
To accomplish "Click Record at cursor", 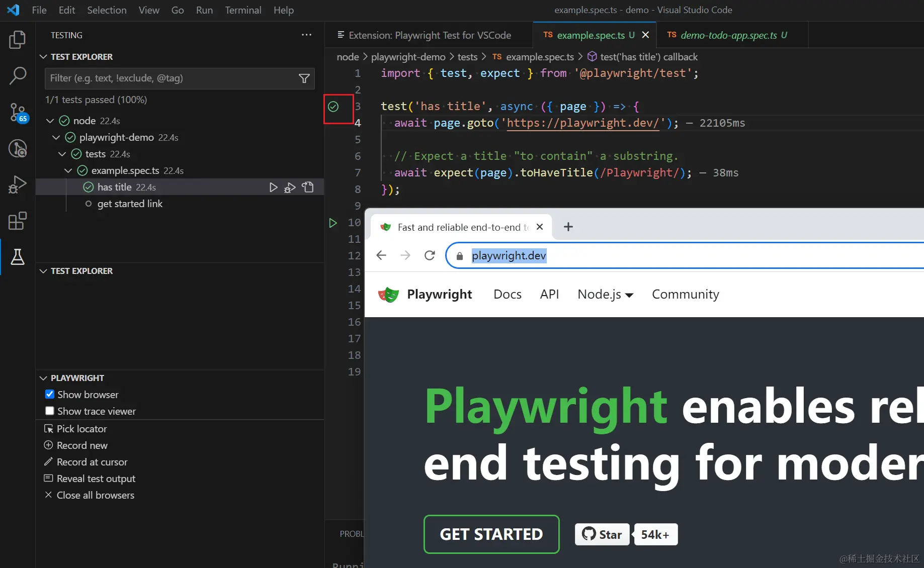I will (86, 462).
